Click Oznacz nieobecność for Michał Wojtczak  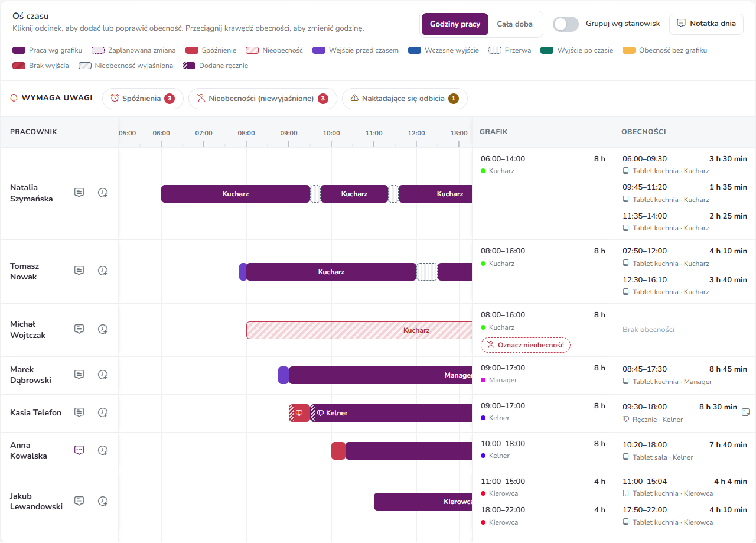click(526, 345)
